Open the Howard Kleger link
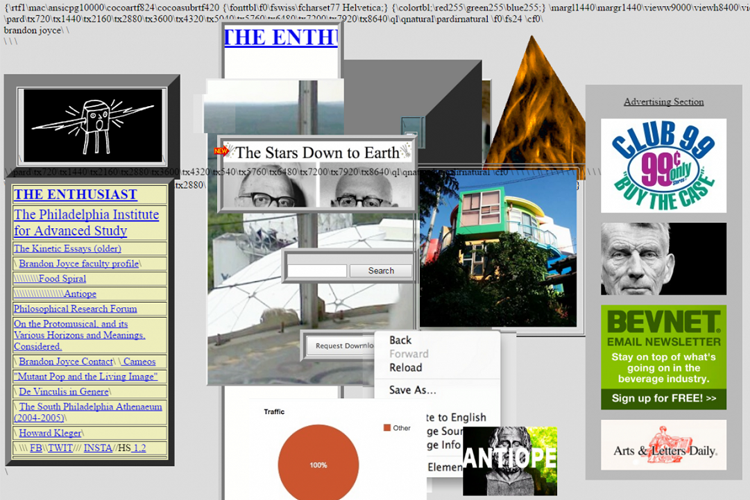Screen dimensions: 750x500 point(50,433)
